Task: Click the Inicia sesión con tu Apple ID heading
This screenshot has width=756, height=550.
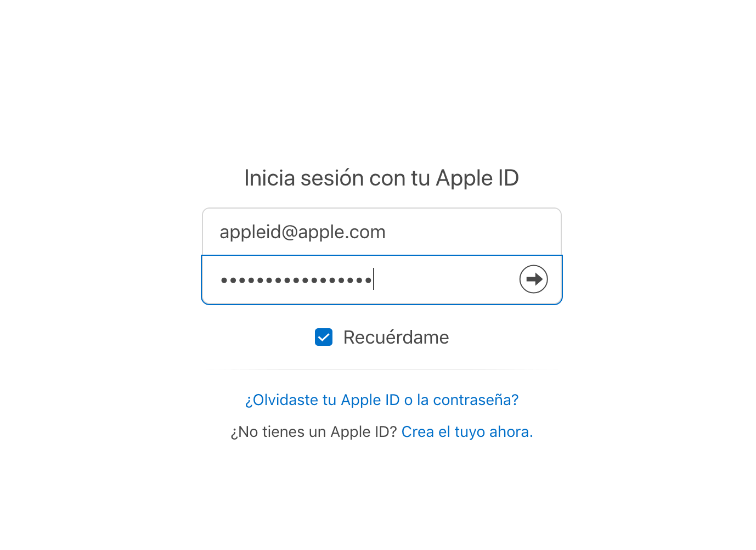Action: pos(382,178)
